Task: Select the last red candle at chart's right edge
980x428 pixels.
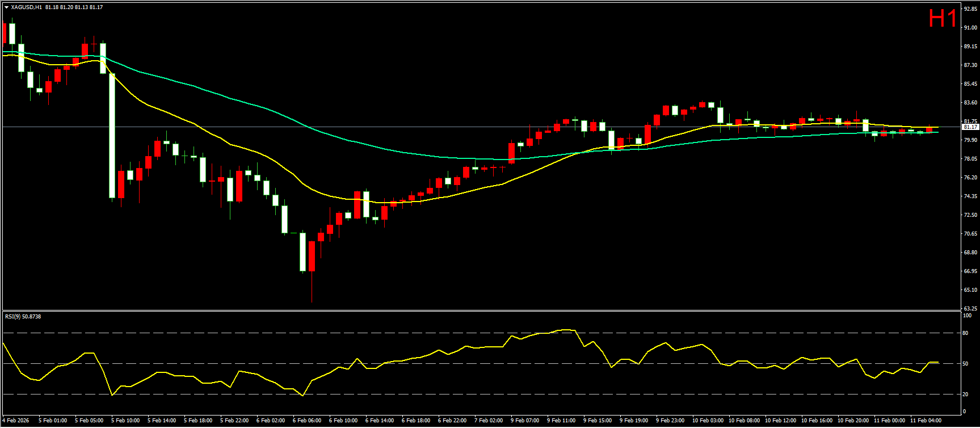Action: 929,130
